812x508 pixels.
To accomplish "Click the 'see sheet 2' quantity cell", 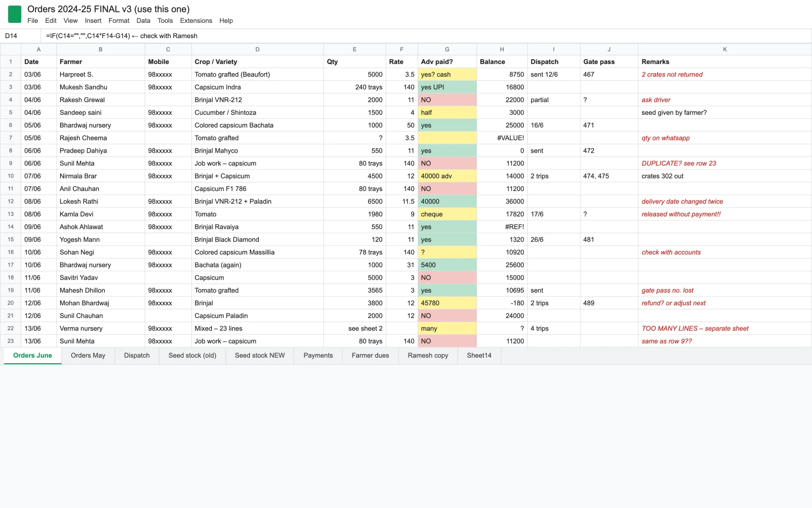I will [354, 329].
